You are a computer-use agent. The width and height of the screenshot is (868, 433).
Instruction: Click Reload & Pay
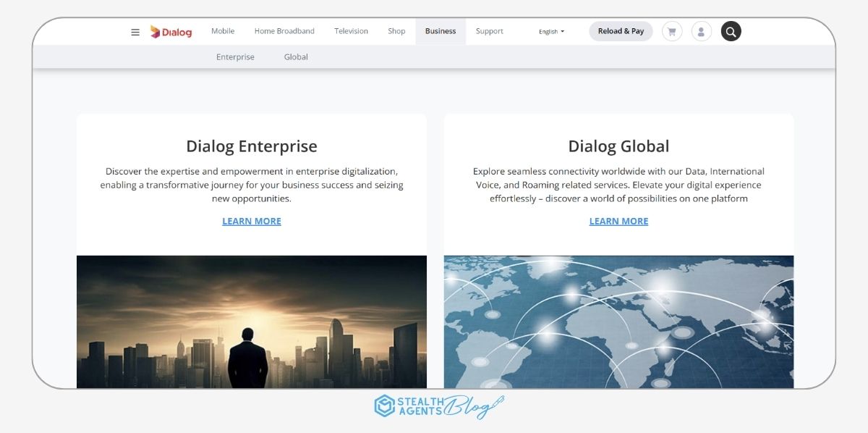click(x=620, y=31)
